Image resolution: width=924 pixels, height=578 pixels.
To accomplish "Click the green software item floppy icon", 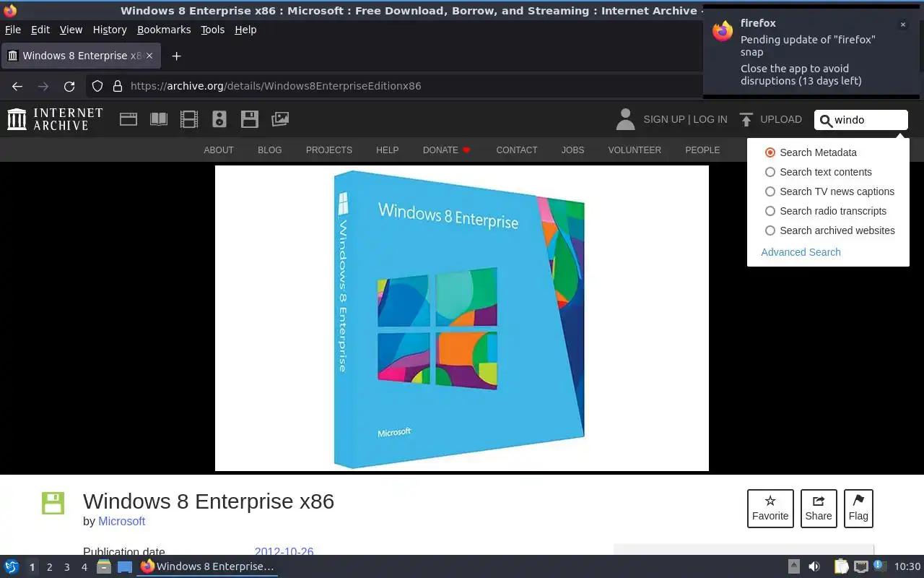I will (x=53, y=503).
